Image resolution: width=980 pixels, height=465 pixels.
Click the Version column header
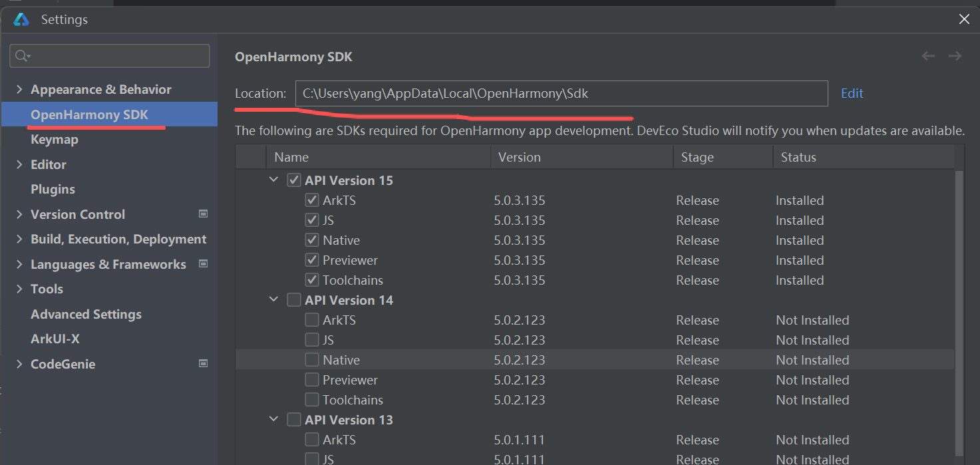coord(581,158)
